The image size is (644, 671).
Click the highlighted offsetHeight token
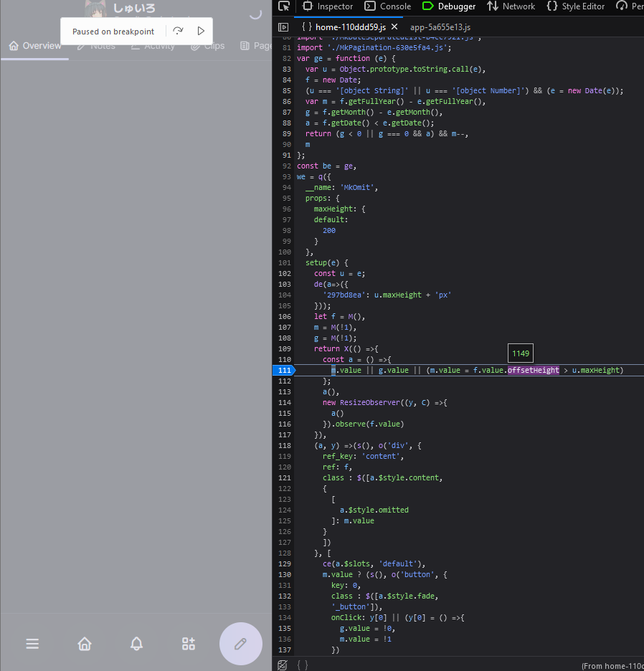click(x=533, y=370)
